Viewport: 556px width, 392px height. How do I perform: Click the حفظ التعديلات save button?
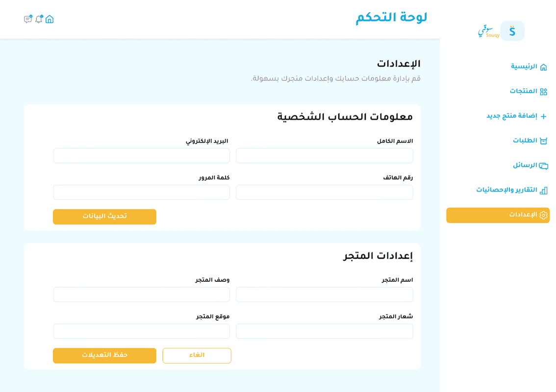[104, 356]
